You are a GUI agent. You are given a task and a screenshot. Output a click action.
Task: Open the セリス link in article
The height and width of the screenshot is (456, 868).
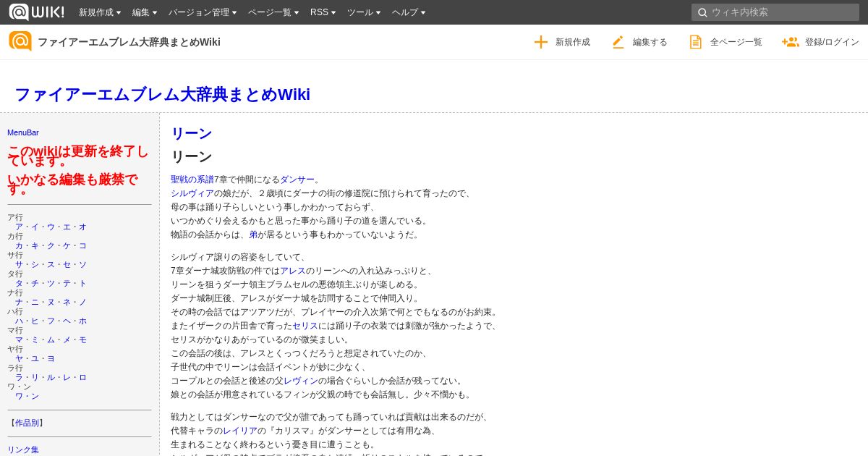tap(305, 326)
